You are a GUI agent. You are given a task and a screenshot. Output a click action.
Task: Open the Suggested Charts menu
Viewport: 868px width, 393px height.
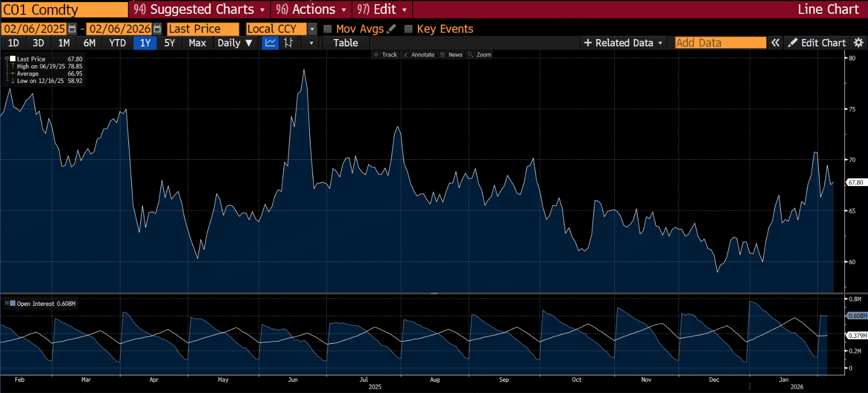[199, 10]
